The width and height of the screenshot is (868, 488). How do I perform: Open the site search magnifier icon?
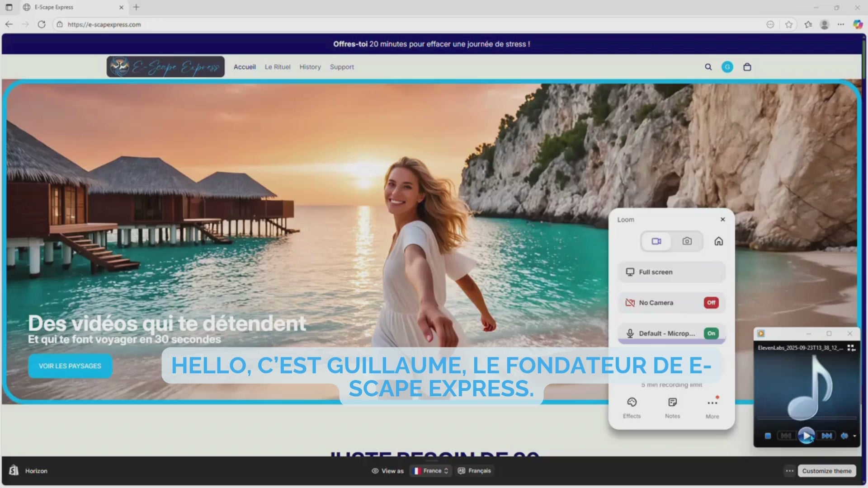708,67
